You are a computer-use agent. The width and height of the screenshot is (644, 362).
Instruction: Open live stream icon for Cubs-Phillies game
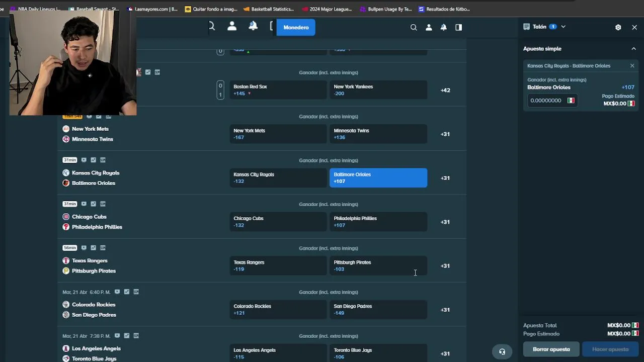pos(84,204)
